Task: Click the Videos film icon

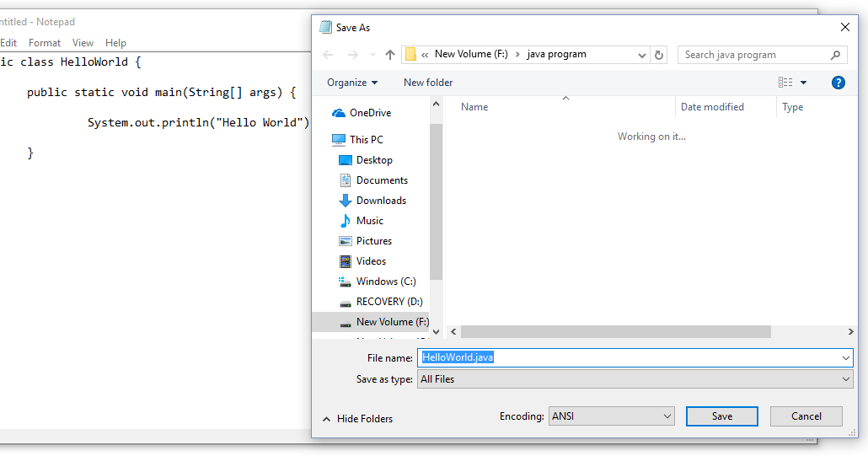Action: coord(345,261)
